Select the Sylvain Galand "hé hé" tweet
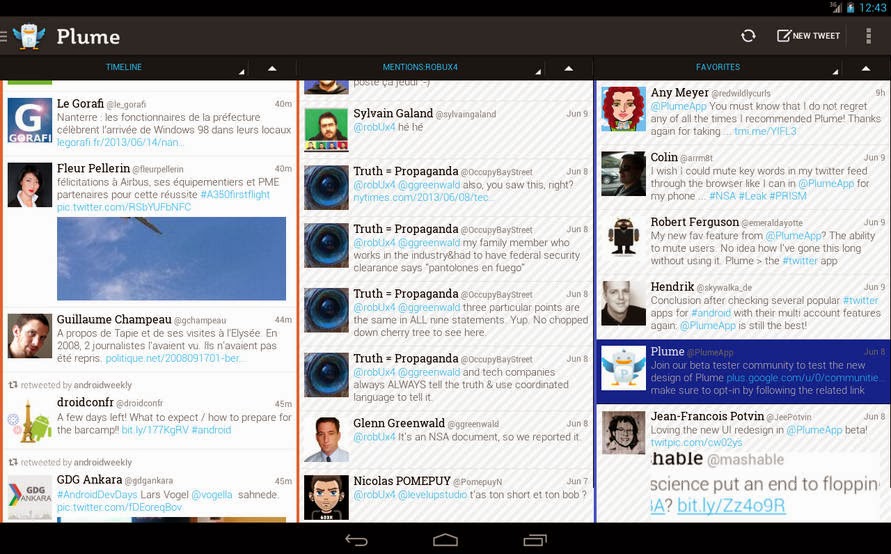The height and width of the screenshot is (554, 891). [446, 129]
